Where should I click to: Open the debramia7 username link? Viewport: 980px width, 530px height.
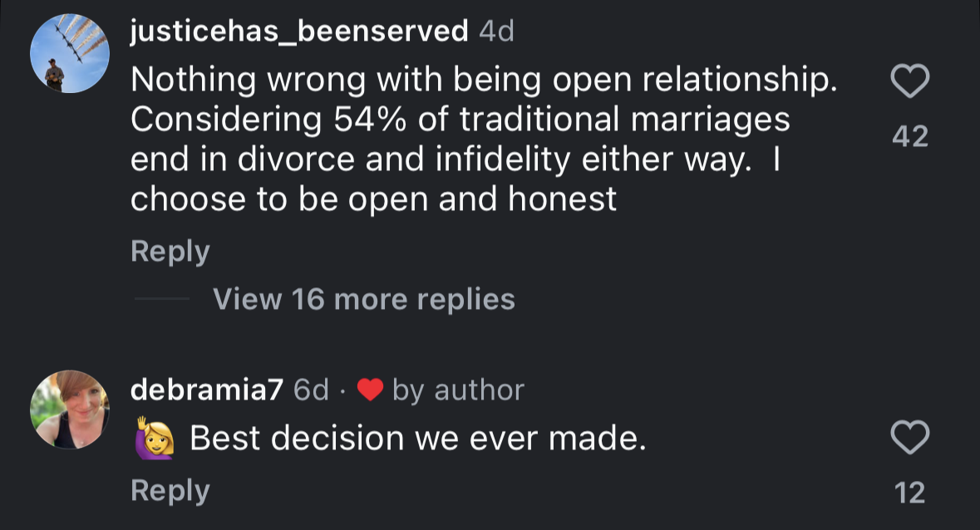pos(207,390)
